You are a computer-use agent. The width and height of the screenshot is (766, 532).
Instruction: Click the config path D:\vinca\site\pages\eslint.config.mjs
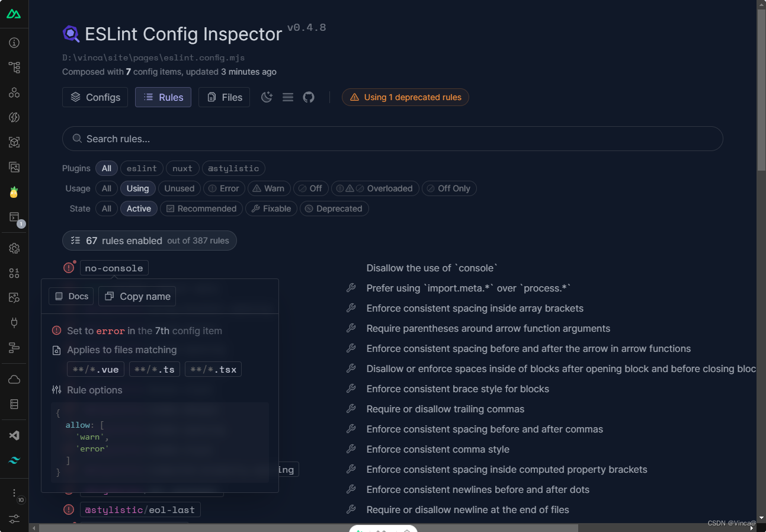pos(153,58)
